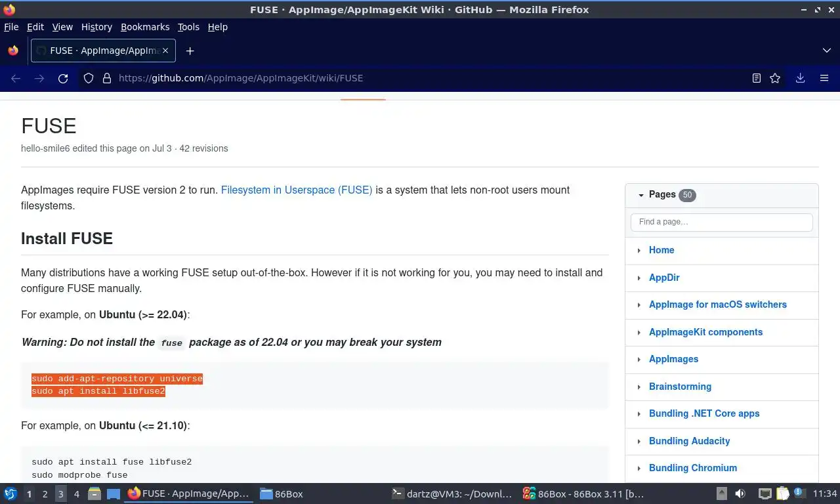Open the View menu
This screenshot has height=504, width=840.
tap(62, 27)
